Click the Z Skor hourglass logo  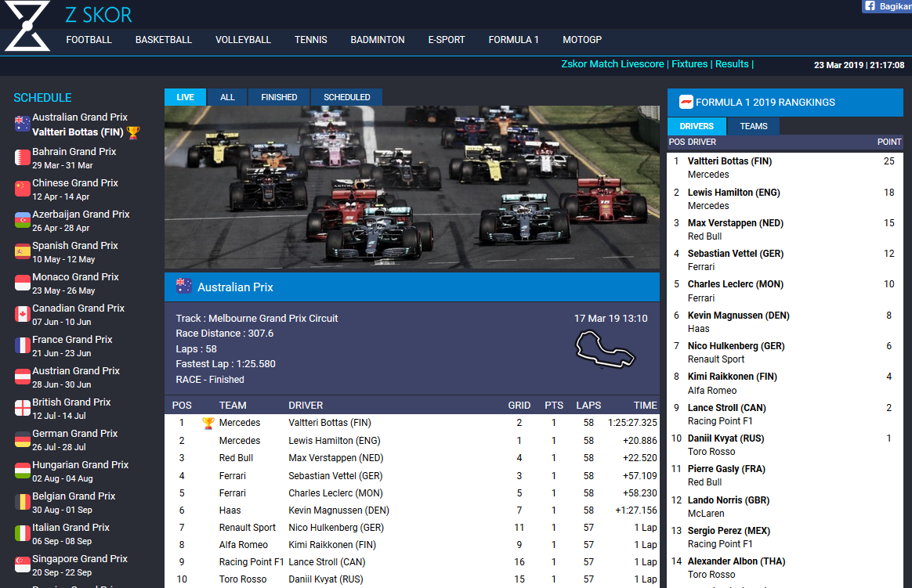(x=27, y=26)
